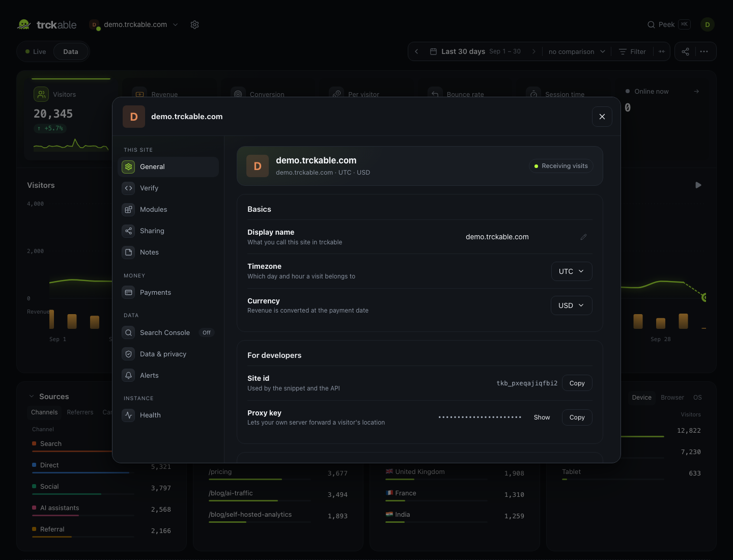Click the Social channel row
Image resolution: width=733 pixels, height=560 pixels.
point(102,488)
